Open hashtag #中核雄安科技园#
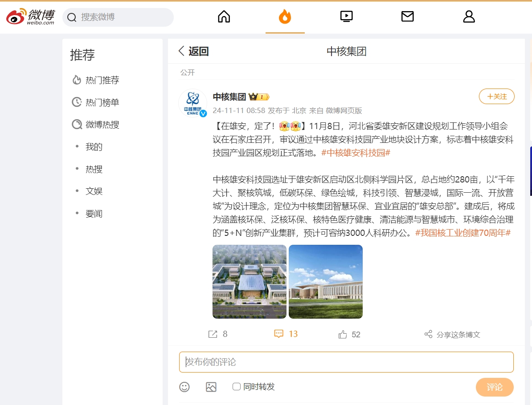 click(x=356, y=153)
